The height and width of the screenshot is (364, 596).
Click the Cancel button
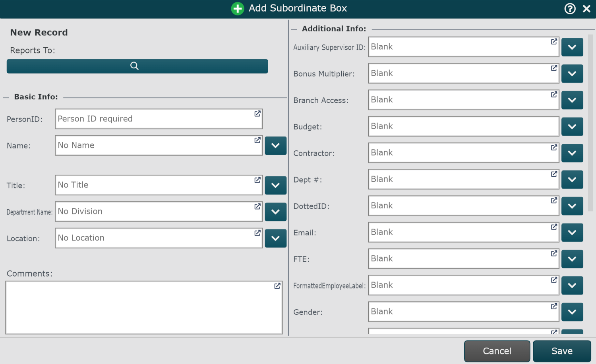497,351
